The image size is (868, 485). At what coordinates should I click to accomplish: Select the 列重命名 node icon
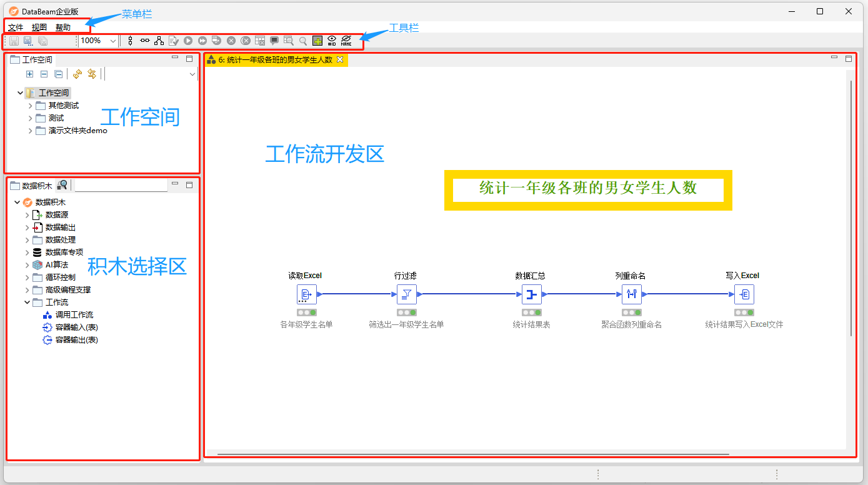click(631, 294)
